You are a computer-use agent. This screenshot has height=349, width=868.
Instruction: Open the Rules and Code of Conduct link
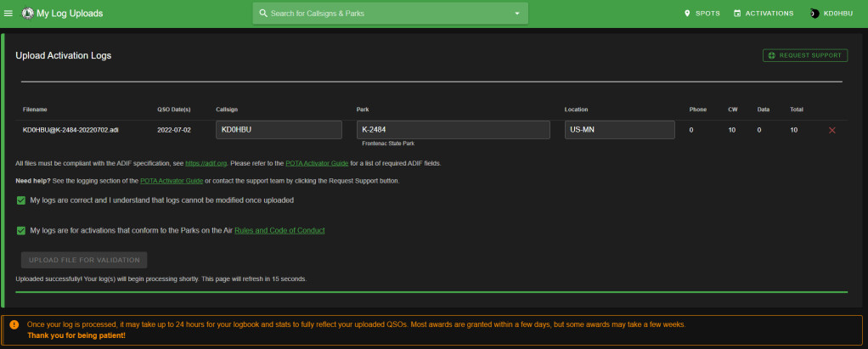279,230
